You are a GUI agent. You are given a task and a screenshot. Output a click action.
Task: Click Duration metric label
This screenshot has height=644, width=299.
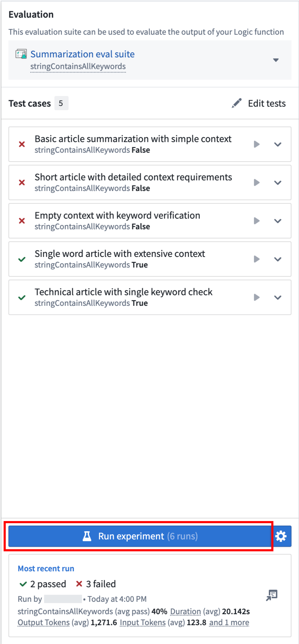pos(185,611)
